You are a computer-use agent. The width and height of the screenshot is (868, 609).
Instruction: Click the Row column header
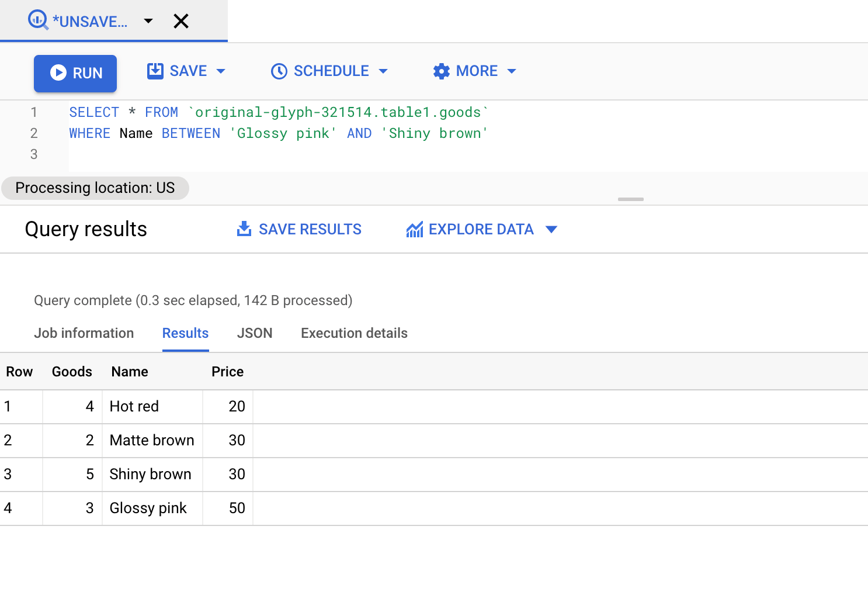(19, 372)
